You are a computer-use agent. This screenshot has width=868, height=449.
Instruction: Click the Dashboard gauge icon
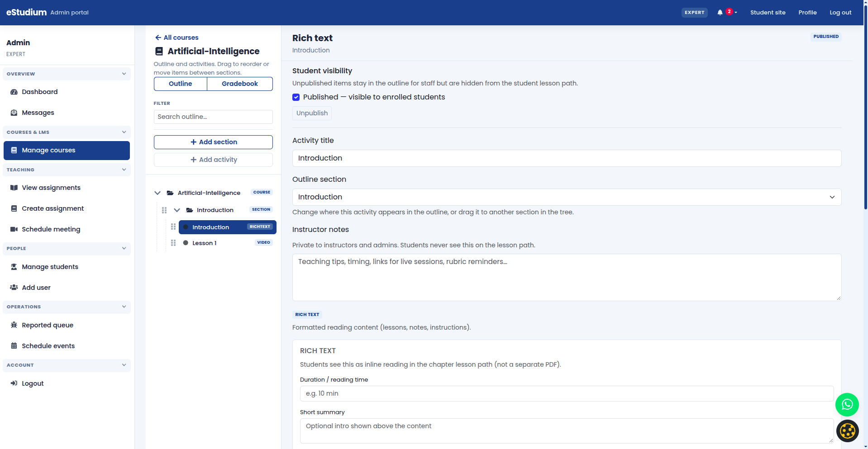click(x=14, y=92)
